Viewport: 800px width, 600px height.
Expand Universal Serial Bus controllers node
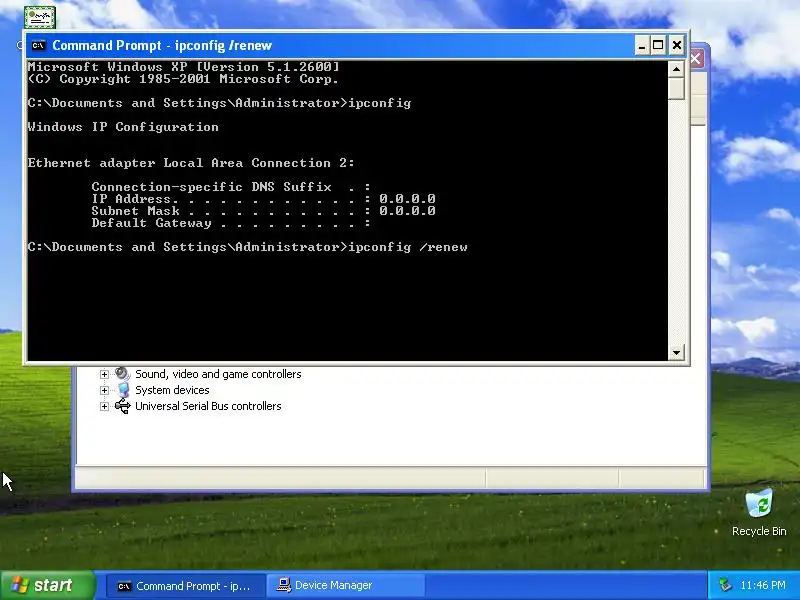click(104, 407)
